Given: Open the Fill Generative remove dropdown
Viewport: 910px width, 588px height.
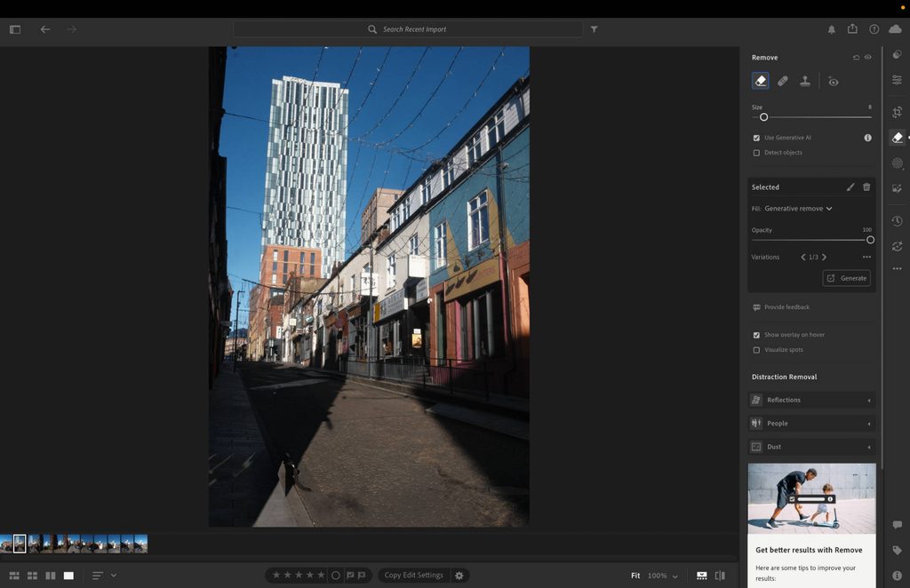Looking at the screenshot, I should 798,208.
